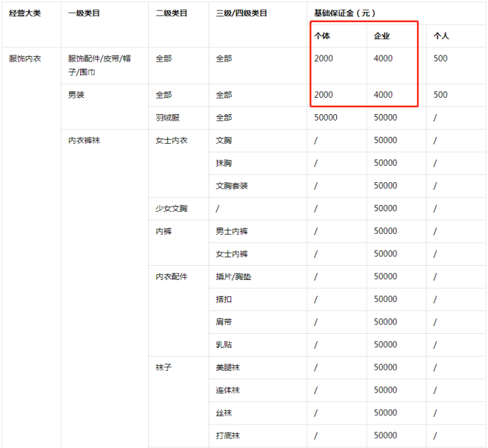Select the 少女文胸 subcategory cell

pyautogui.click(x=172, y=208)
